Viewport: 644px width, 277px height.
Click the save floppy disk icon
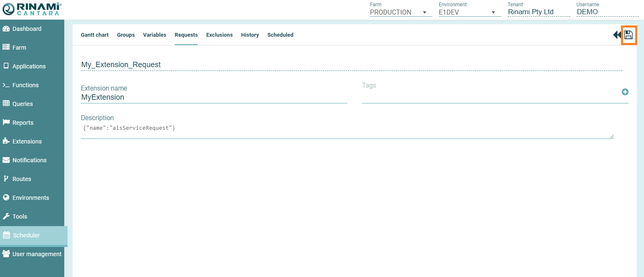[x=629, y=35]
